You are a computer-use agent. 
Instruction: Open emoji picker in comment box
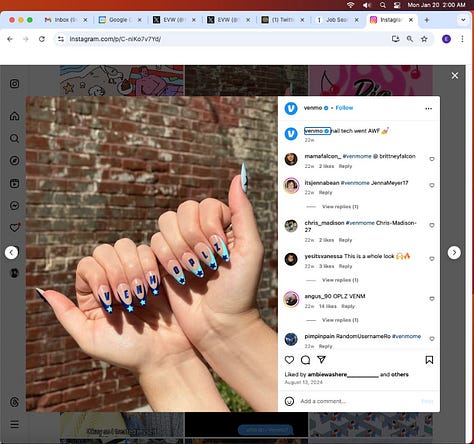point(289,401)
